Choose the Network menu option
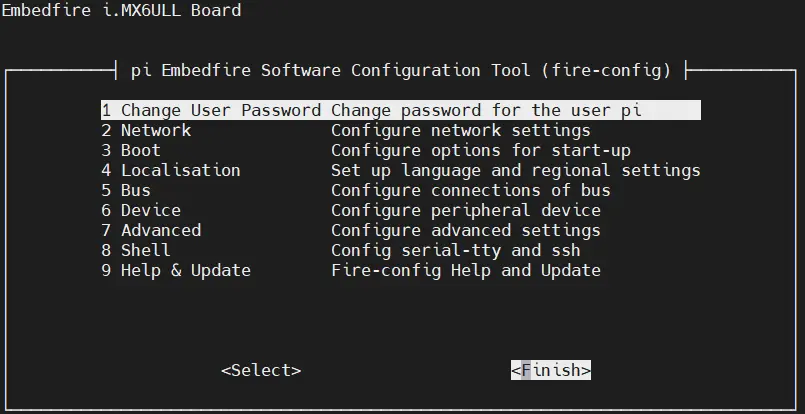Viewport: 805px width, 414px height. click(155, 131)
